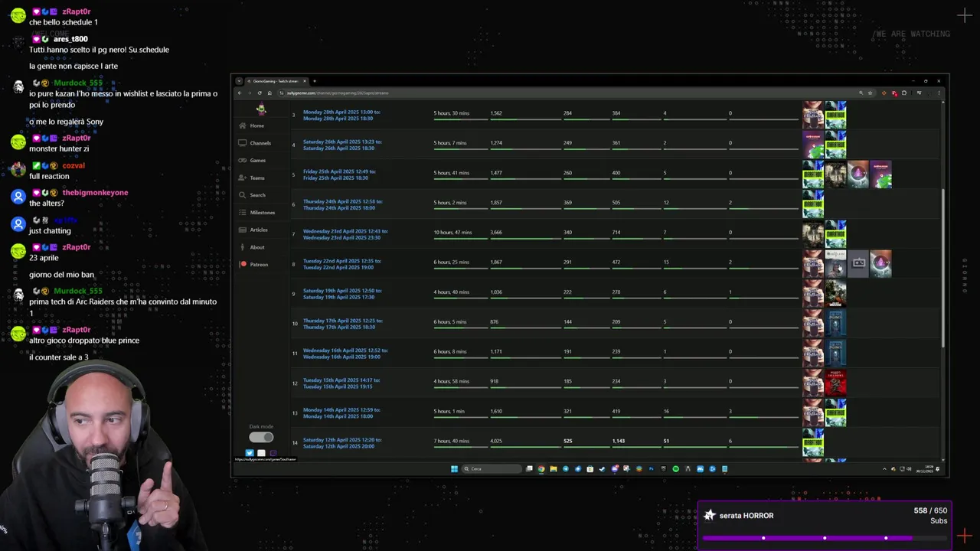Click the serata HORROR subs progress bar
Screen dimensions: 980x551
(x=825, y=538)
